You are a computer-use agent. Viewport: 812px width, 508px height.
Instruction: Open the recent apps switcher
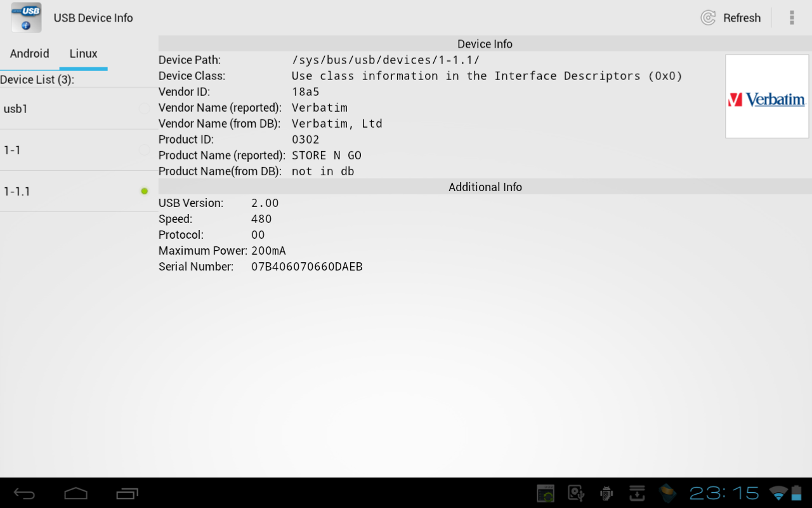(x=127, y=493)
